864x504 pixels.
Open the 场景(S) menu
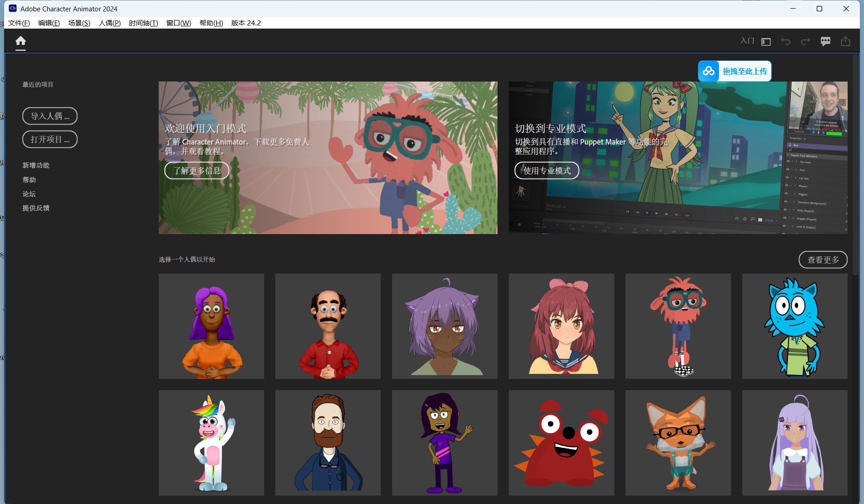click(x=79, y=23)
